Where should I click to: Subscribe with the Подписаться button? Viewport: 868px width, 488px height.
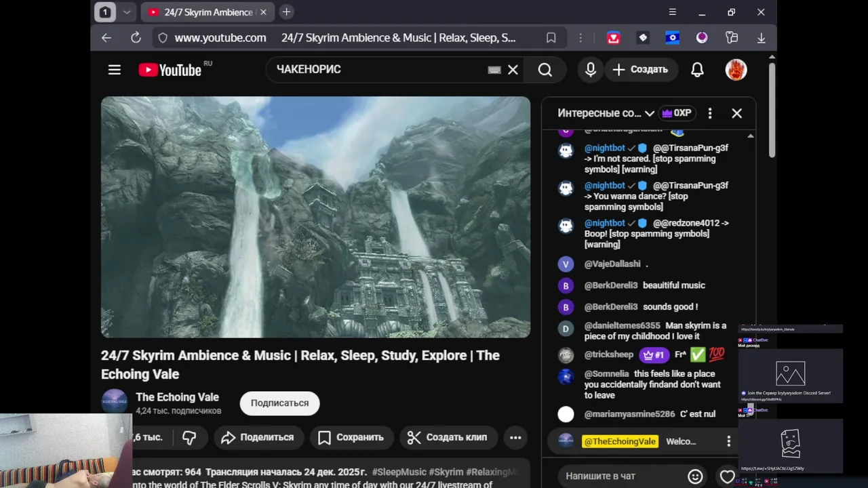279,403
